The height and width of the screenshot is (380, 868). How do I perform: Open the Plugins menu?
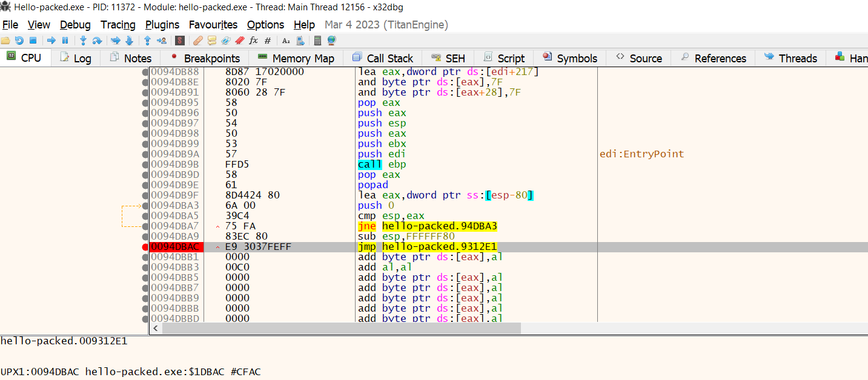tap(162, 25)
